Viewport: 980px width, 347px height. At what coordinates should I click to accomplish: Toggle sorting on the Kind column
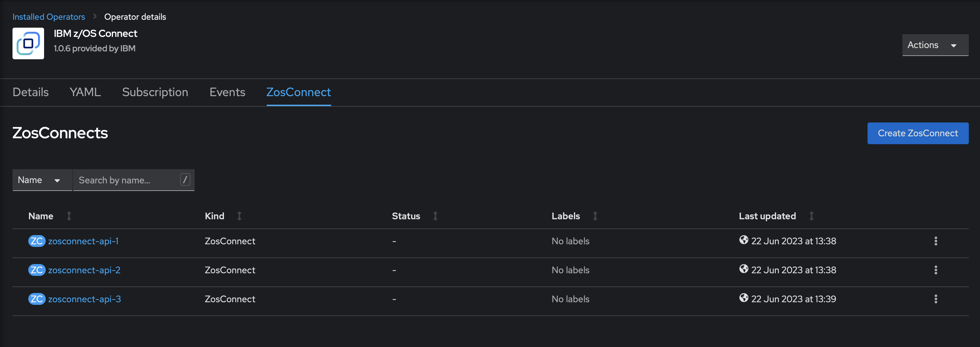239,216
